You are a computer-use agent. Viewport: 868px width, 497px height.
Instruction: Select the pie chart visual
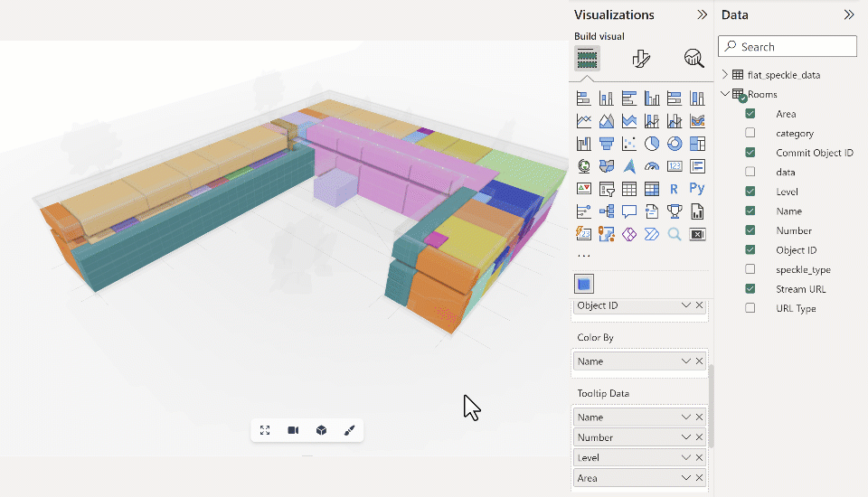(x=652, y=144)
